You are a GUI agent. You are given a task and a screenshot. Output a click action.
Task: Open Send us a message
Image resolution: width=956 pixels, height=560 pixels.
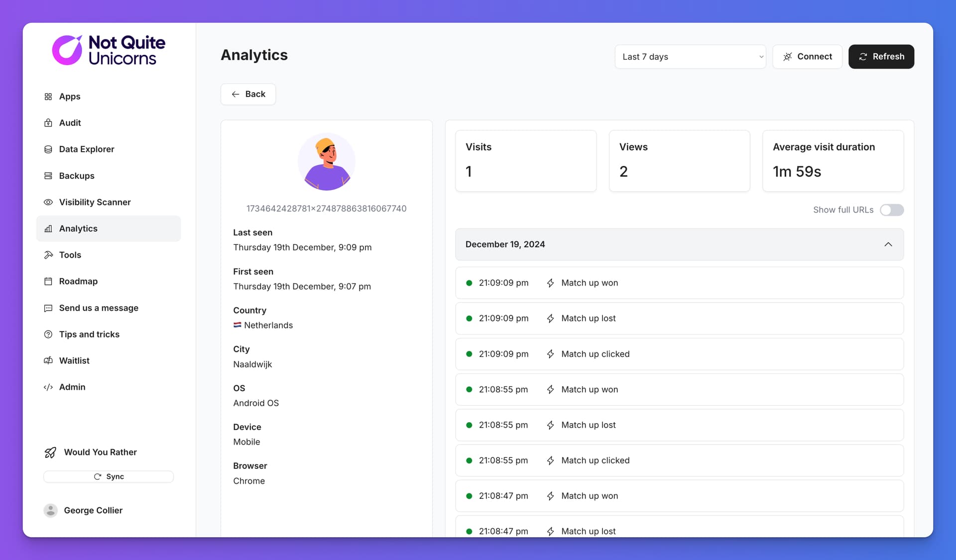(109, 308)
